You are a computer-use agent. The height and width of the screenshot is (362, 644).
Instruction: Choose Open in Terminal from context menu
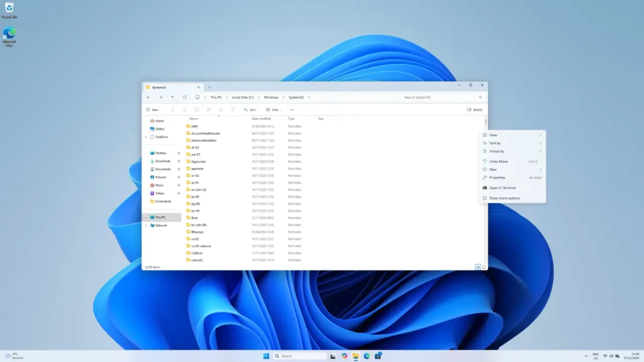tap(502, 188)
